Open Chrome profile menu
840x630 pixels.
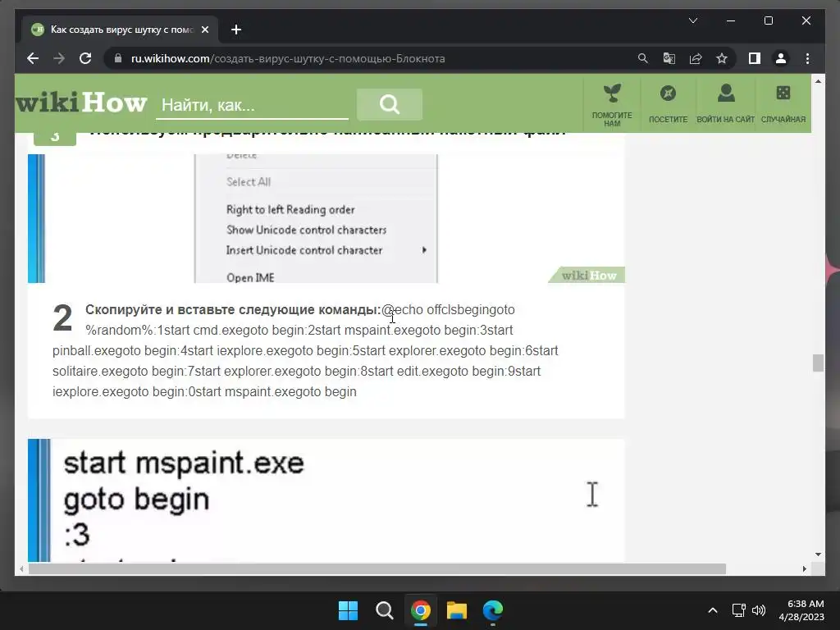(x=781, y=58)
